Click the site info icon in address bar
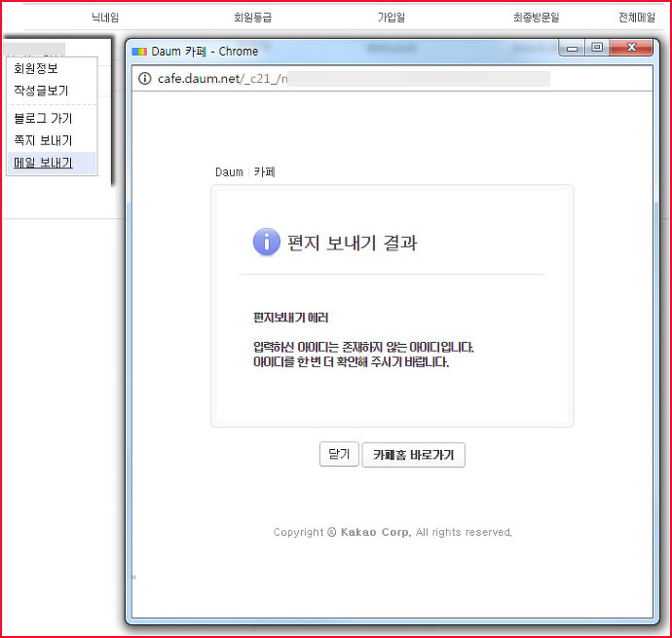672x638 pixels. point(145,79)
